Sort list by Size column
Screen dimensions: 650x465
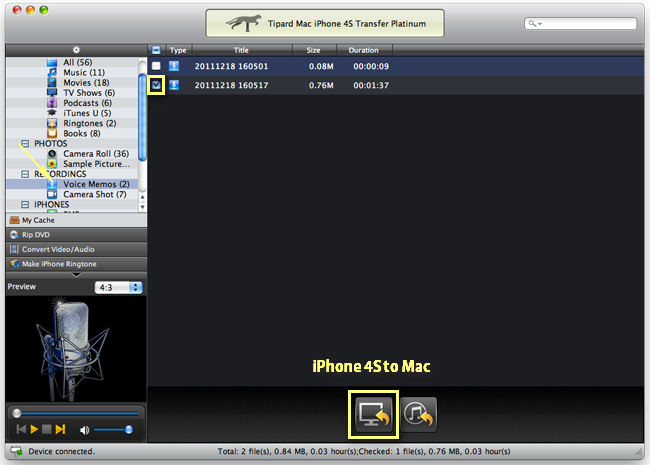tap(314, 50)
